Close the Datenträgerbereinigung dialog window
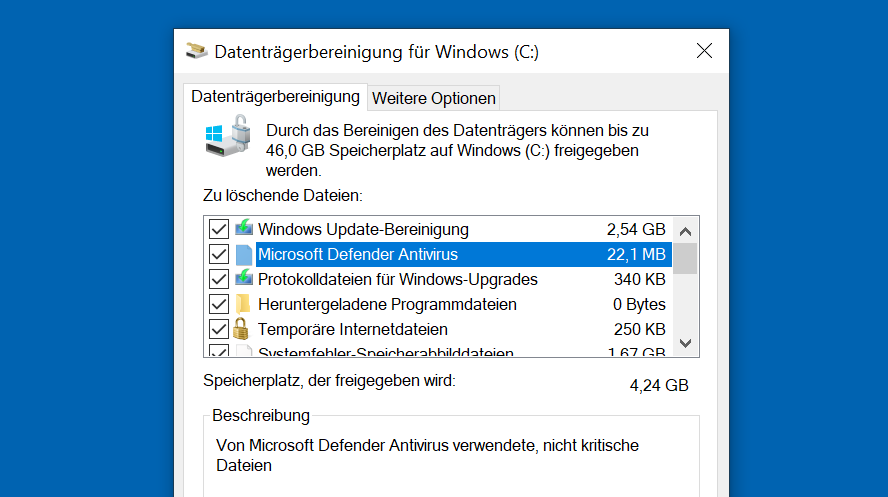This screenshot has height=497, width=888. pos(704,51)
